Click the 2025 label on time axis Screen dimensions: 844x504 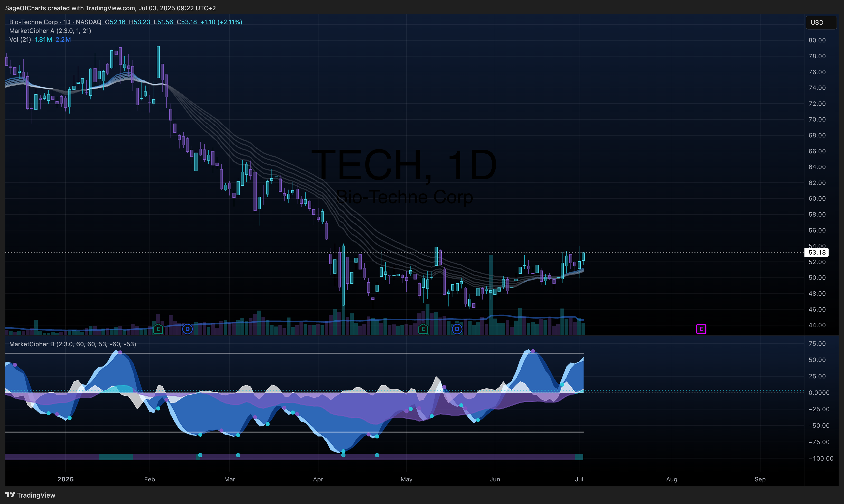click(x=65, y=479)
